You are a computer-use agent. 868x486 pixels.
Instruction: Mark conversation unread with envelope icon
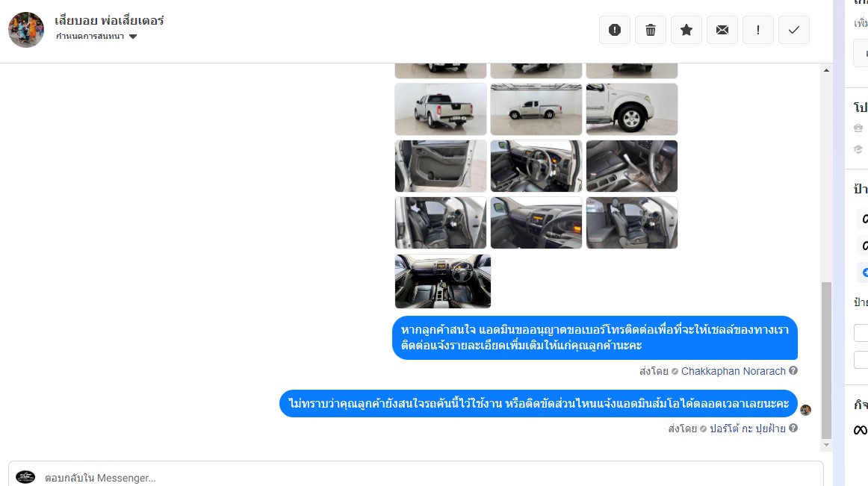pos(722,30)
